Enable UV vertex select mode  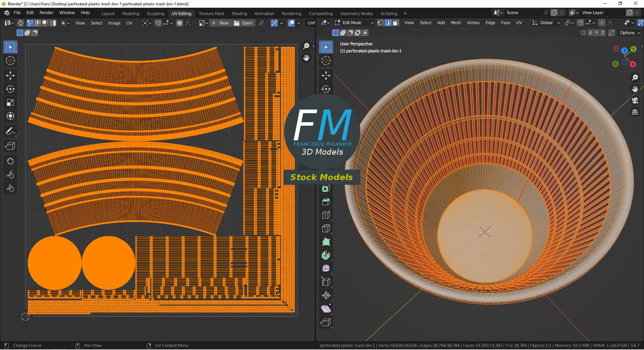click(30, 23)
